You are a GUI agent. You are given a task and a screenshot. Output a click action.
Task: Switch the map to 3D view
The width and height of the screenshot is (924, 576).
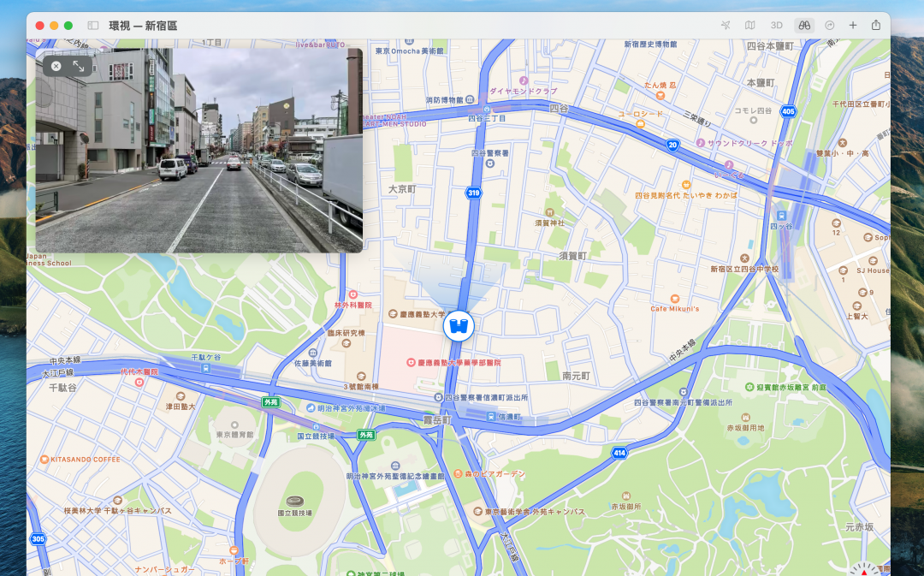point(777,26)
